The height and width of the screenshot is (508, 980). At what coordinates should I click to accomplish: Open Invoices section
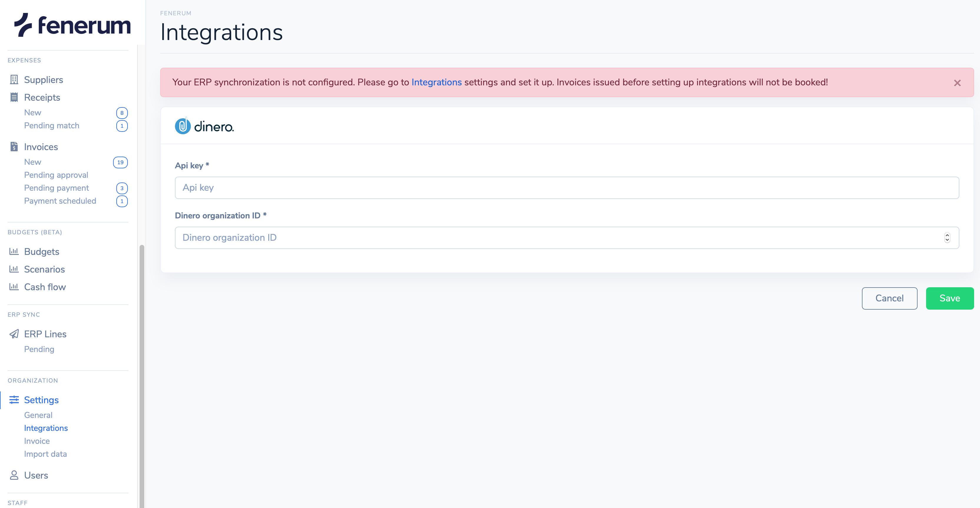pyautogui.click(x=41, y=147)
